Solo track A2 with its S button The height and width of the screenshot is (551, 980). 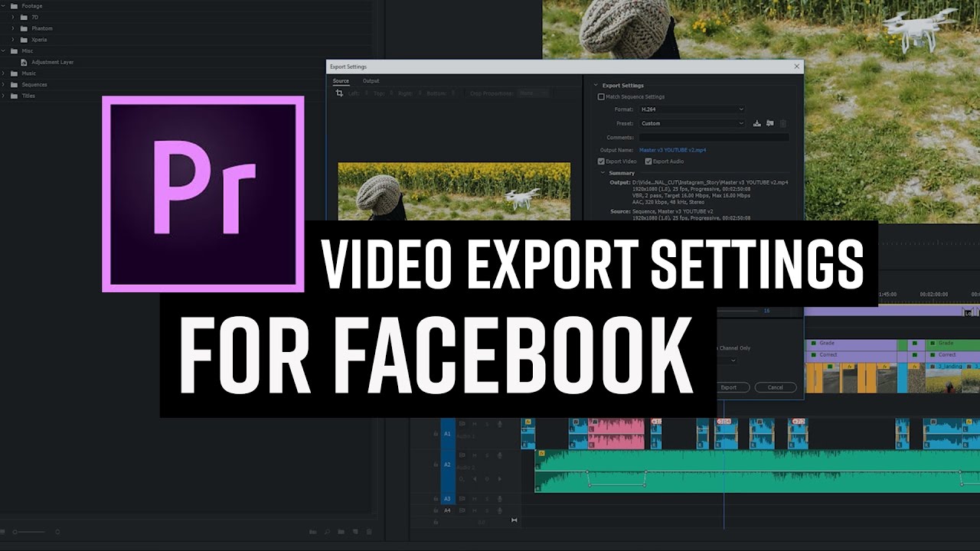click(x=486, y=455)
